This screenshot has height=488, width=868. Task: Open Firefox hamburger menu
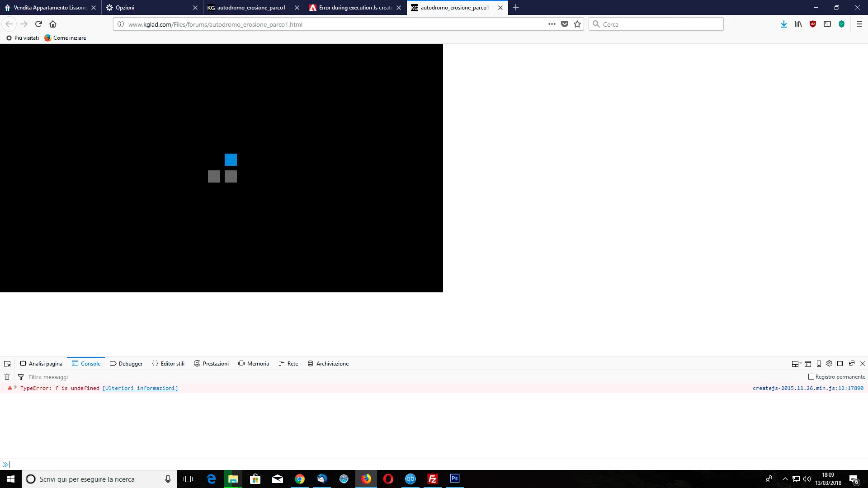859,24
